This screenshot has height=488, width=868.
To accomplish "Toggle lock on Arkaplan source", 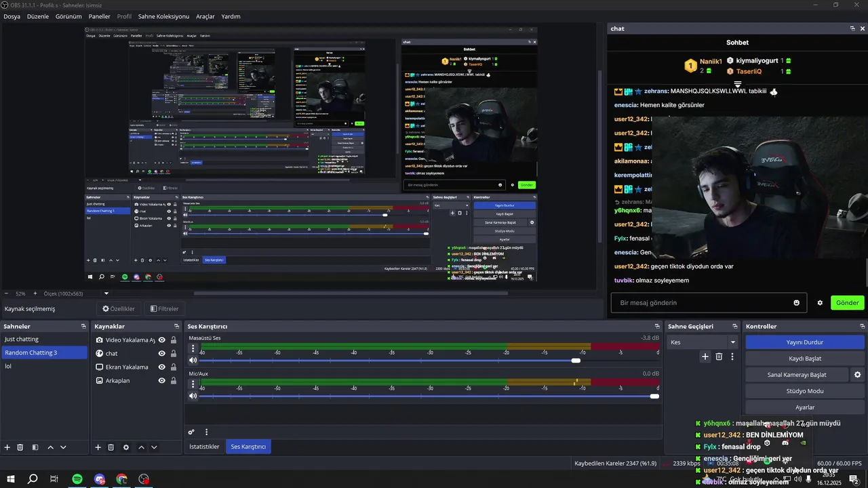I will click(174, 381).
